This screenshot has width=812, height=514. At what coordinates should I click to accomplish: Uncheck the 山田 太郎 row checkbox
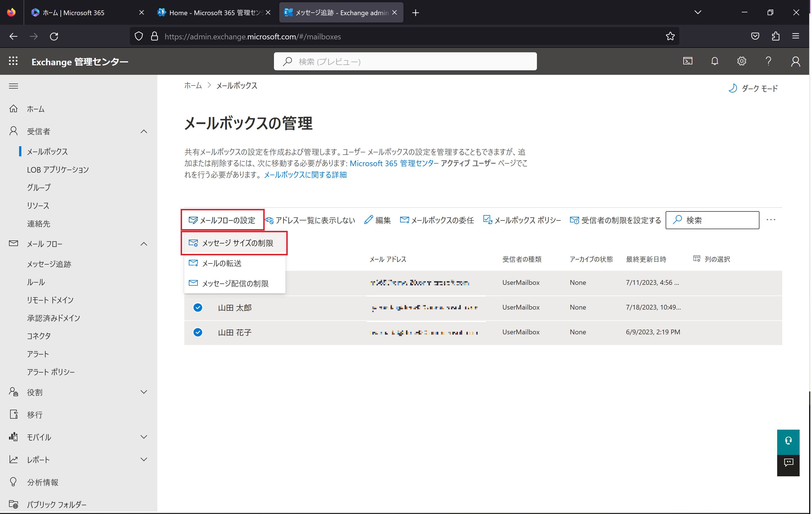198,307
